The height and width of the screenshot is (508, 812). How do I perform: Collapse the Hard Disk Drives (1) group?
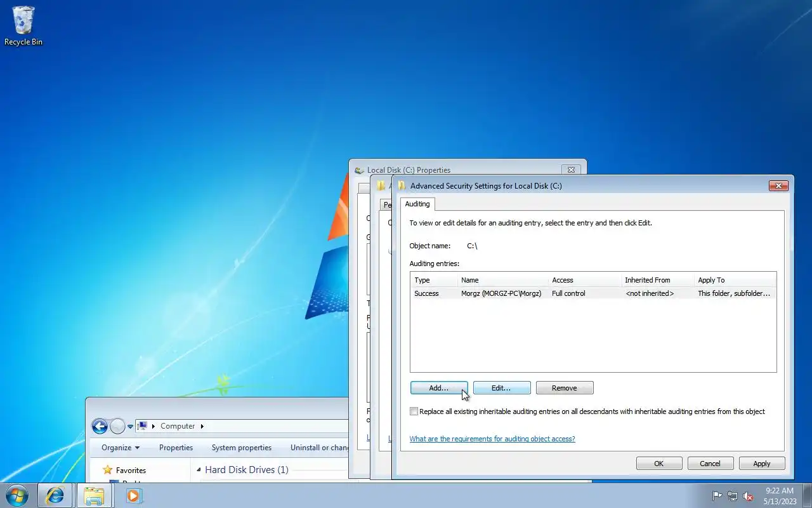199,470
